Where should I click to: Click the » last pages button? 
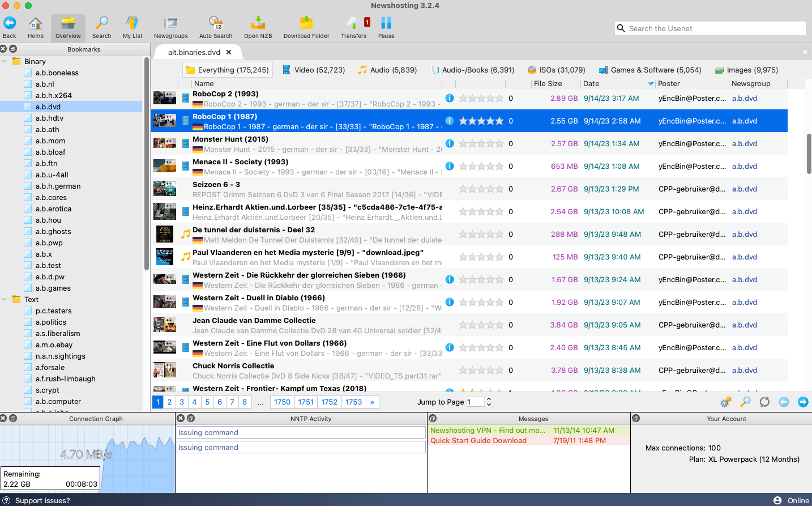(372, 402)
